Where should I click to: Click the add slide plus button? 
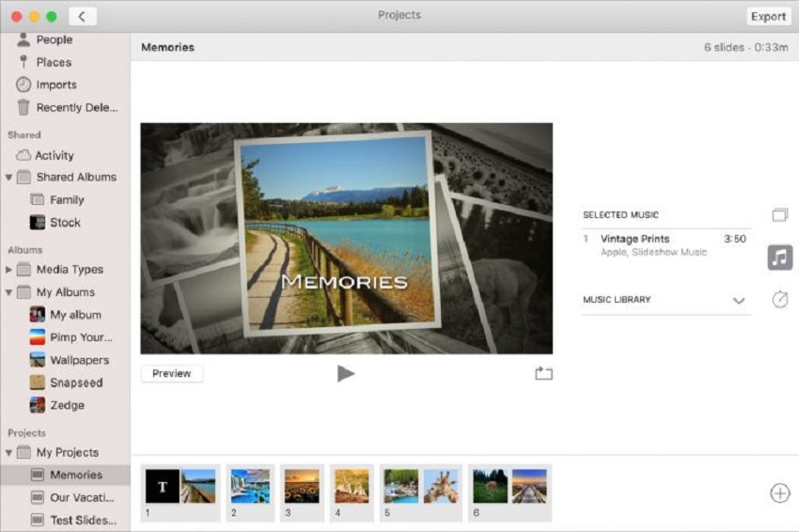(x=779, y=493)
